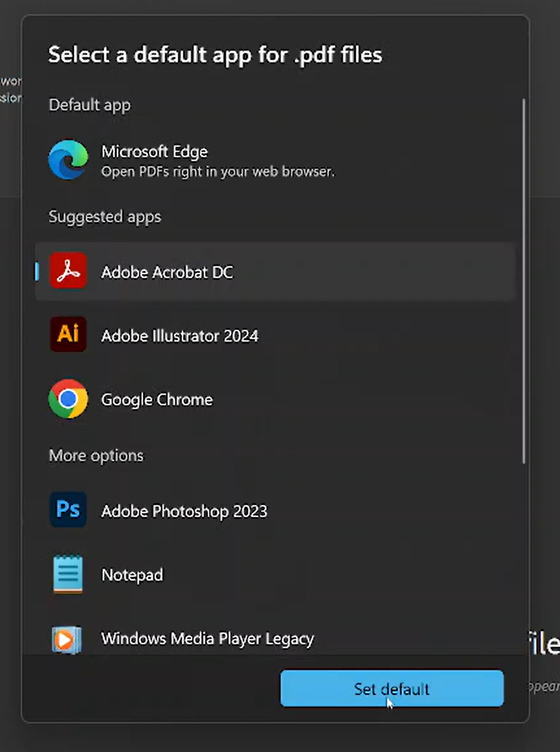Click the Adobe Acrobat DC icon
560x752 pixels.
tap(68, 271)
